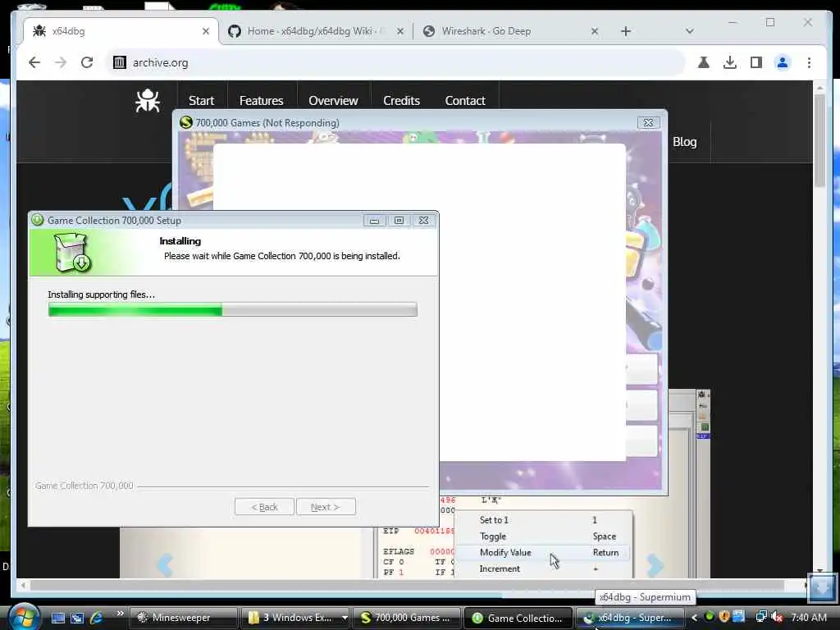Click the Show Desktop quick launch icon
Viewport: 840px width, 630px height.
(58, 618)
